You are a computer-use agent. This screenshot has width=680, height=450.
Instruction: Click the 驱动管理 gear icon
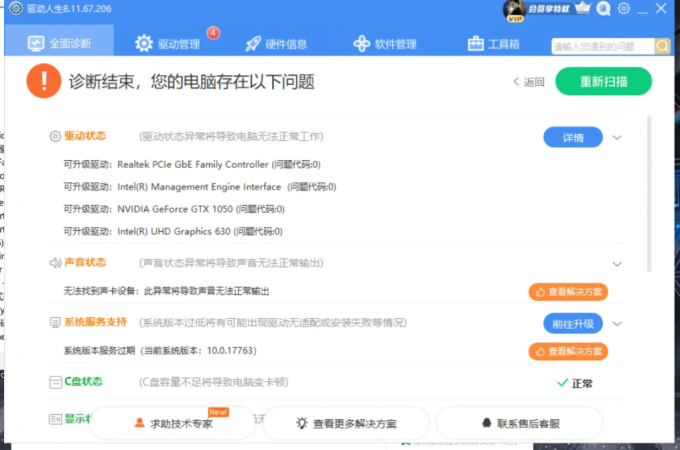pyautogui.click(x=144, y=43)
